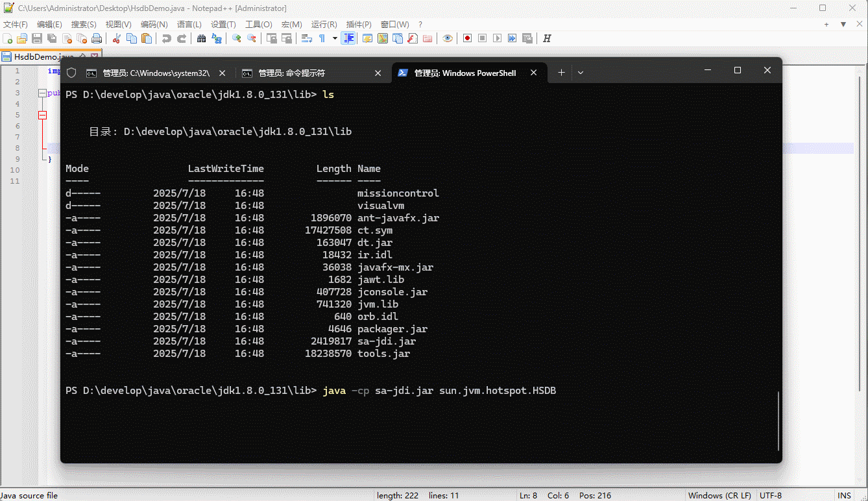Open the 语言(L) menu
This screenshot has width=868, height=501.
(x=189, y=24)
